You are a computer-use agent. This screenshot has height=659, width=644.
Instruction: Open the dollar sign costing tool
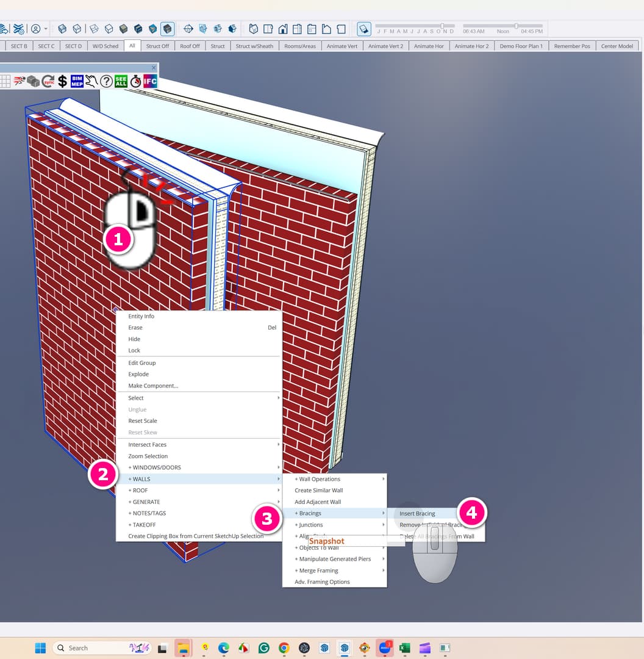(63, 81)
